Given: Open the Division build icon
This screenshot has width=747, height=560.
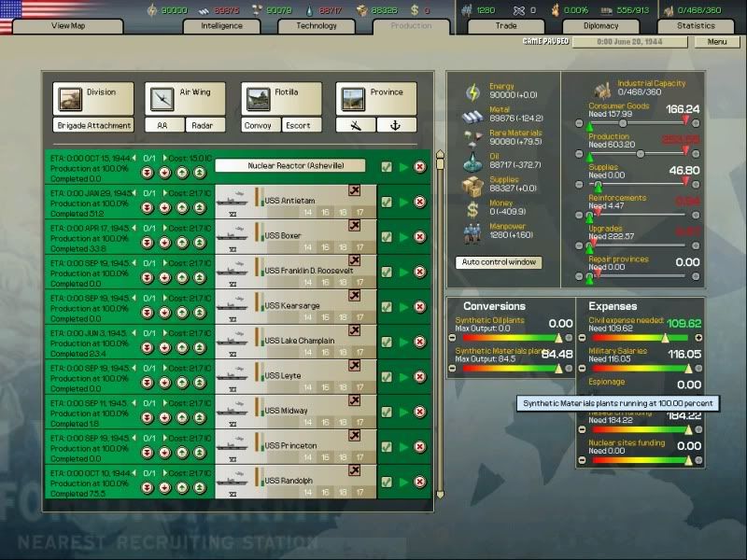Looking at the screenshot, I should point(69,98).
